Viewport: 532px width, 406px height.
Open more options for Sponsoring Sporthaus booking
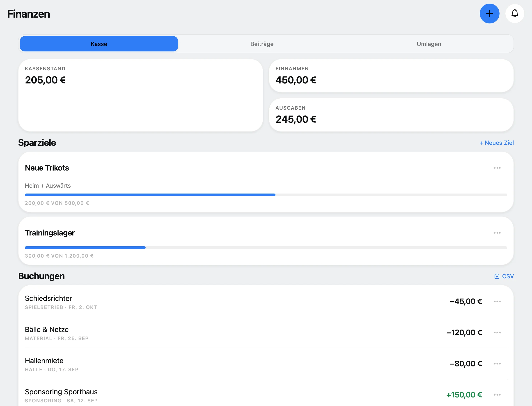[497, 395]
